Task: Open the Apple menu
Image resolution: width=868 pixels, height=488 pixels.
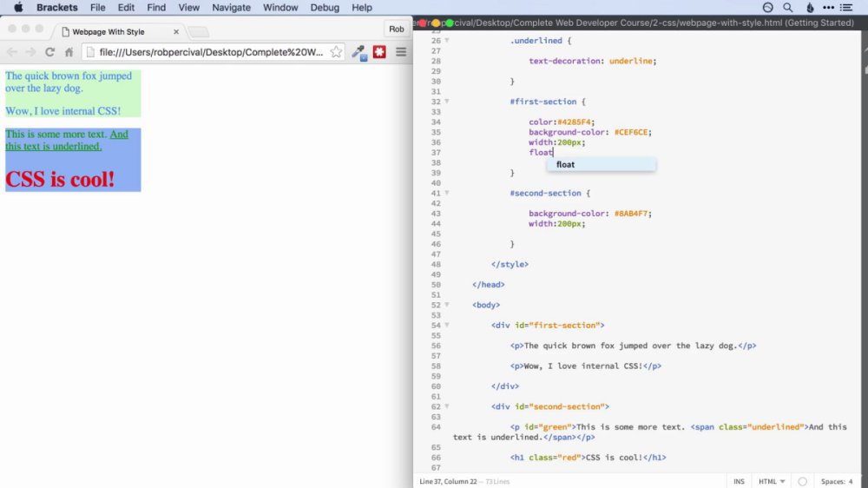Action: point(18,7)
